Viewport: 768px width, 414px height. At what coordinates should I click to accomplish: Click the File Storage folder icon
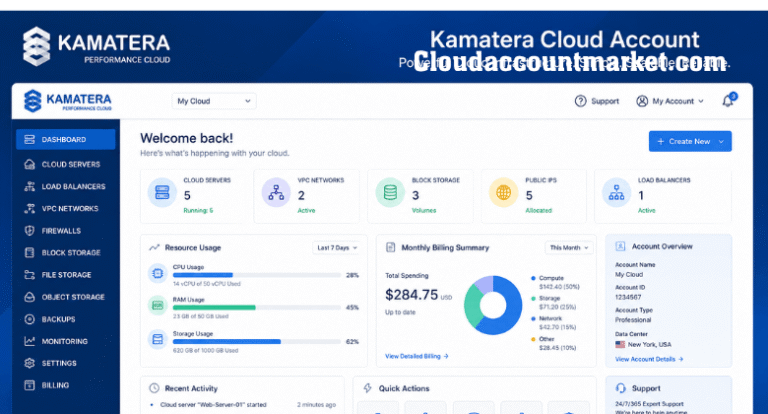coord(29,275)
